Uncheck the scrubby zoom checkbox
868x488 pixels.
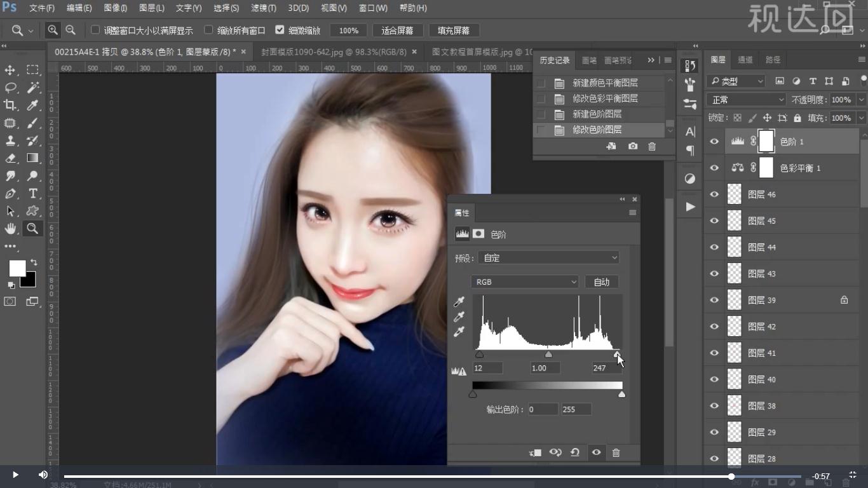(x=280, y=30)
